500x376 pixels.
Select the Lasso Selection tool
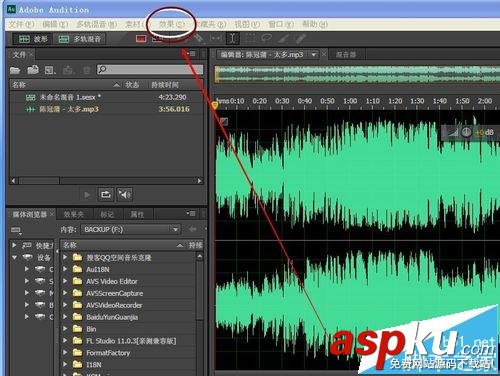(266, 39)
